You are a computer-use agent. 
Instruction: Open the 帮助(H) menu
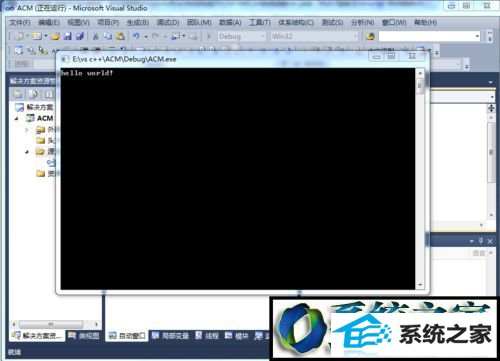(x=426, y=23)
